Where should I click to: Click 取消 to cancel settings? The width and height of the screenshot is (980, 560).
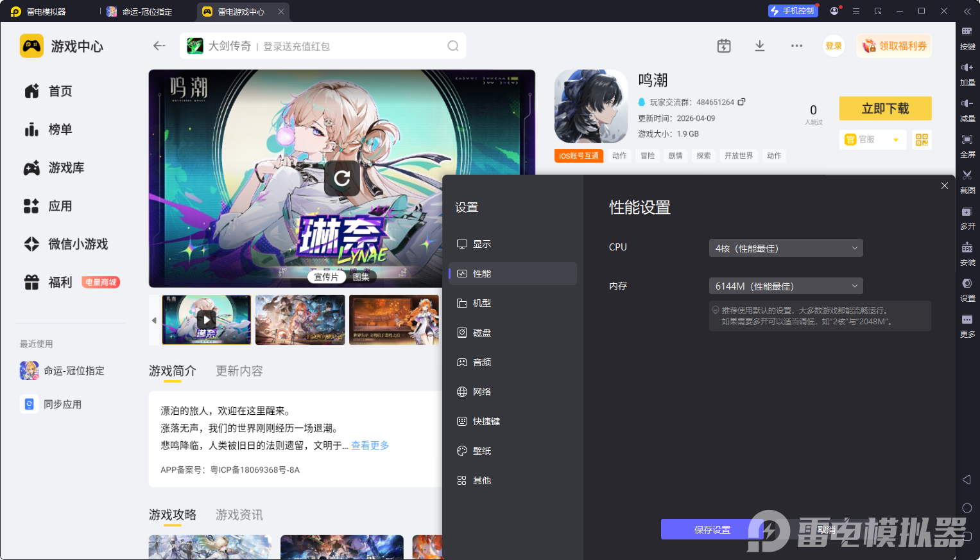[x=827, y=529]
